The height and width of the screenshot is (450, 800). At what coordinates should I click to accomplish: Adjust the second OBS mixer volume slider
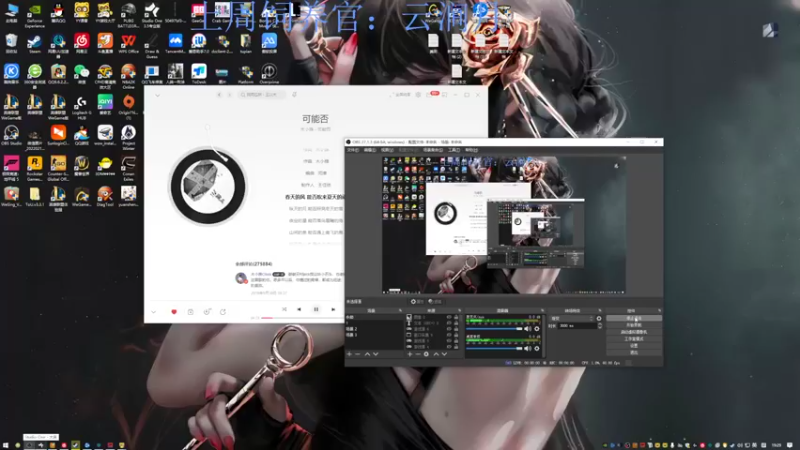tap(494, 348)
